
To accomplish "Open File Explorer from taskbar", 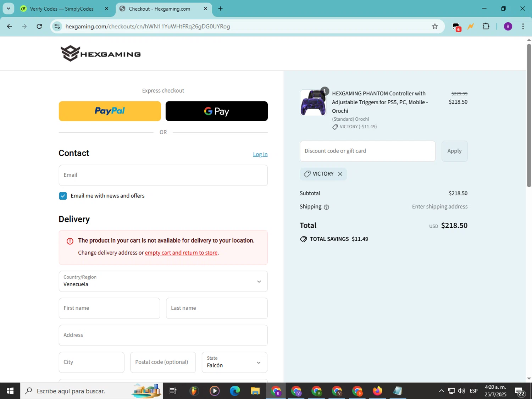I will (x=255, y=391).
